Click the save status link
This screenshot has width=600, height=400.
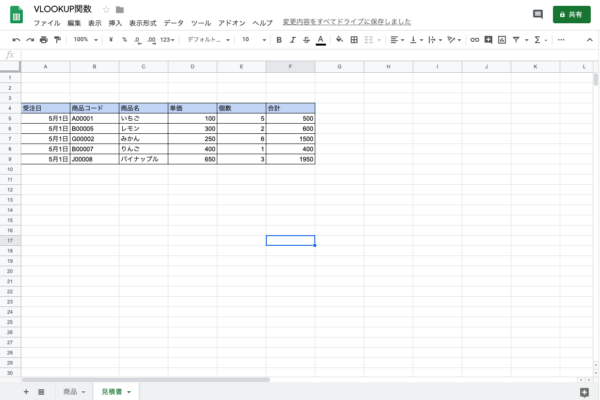(x=347, y=22)
